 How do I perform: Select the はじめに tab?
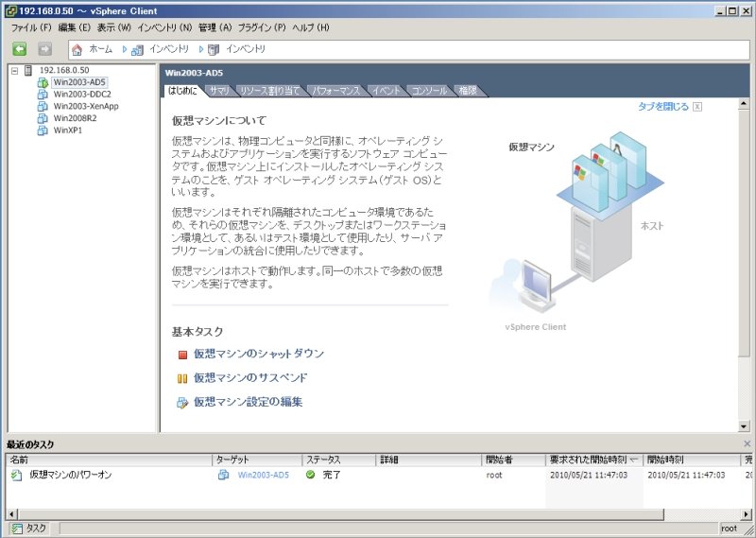click(x=182, y=90)
